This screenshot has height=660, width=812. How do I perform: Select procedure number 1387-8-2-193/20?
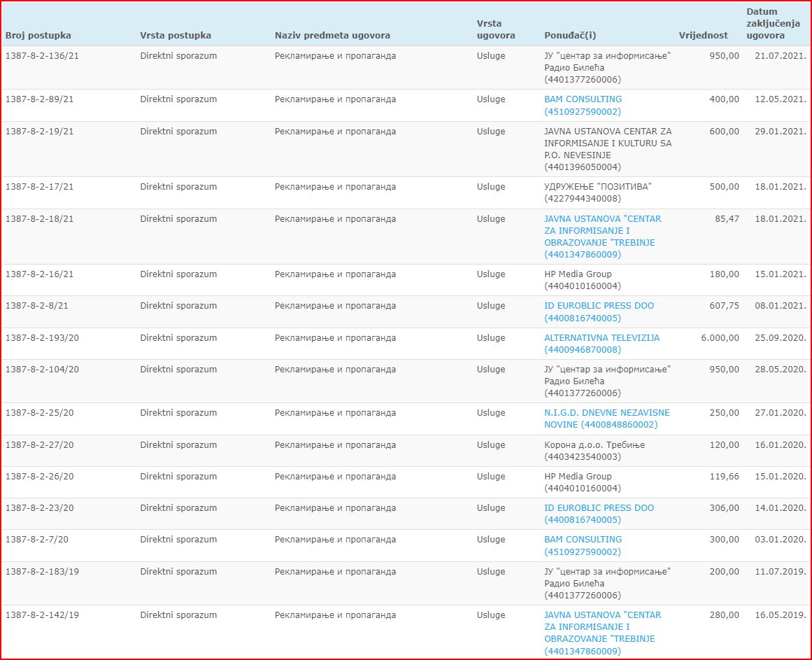(42, 338)
